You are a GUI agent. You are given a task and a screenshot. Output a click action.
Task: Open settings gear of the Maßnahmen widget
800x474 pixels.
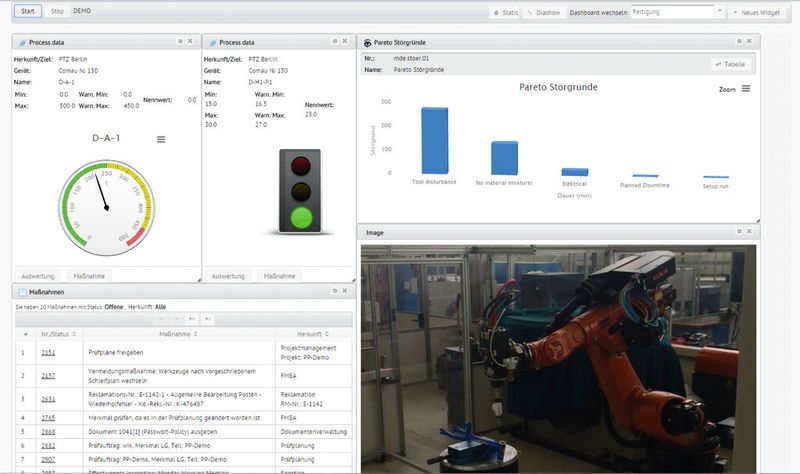[x=335, y=291]
